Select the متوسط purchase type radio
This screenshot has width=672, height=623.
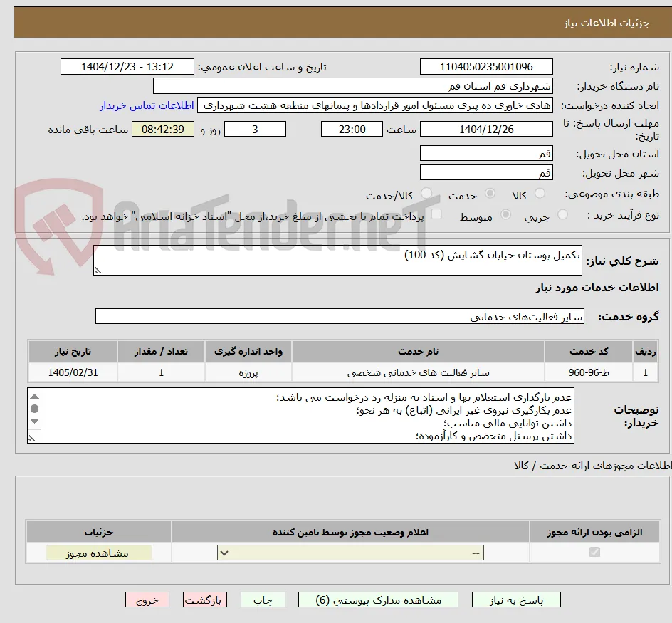[505, 214]
